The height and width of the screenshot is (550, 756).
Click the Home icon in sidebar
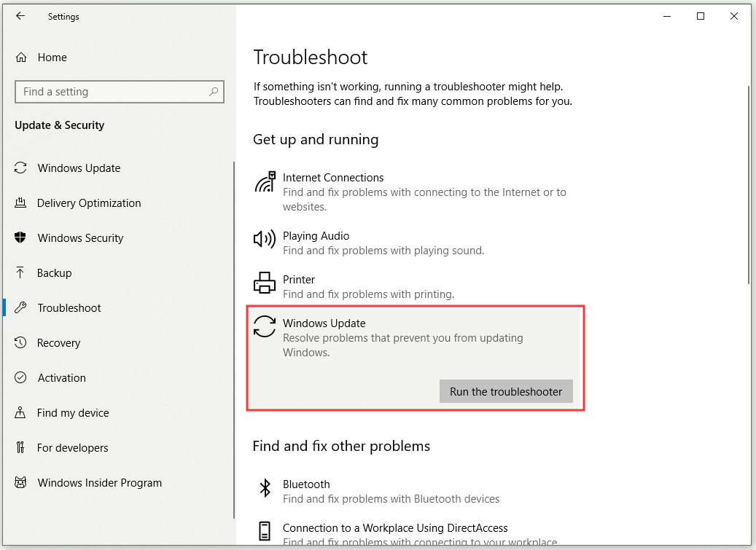point(21,58)
